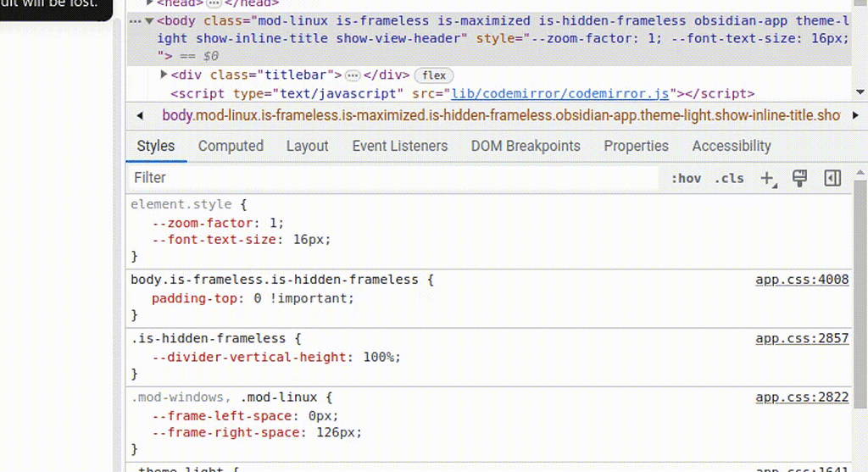Open the app.css:4008 source link
Viewport: 868px width, 472px height.
(802, 280)
